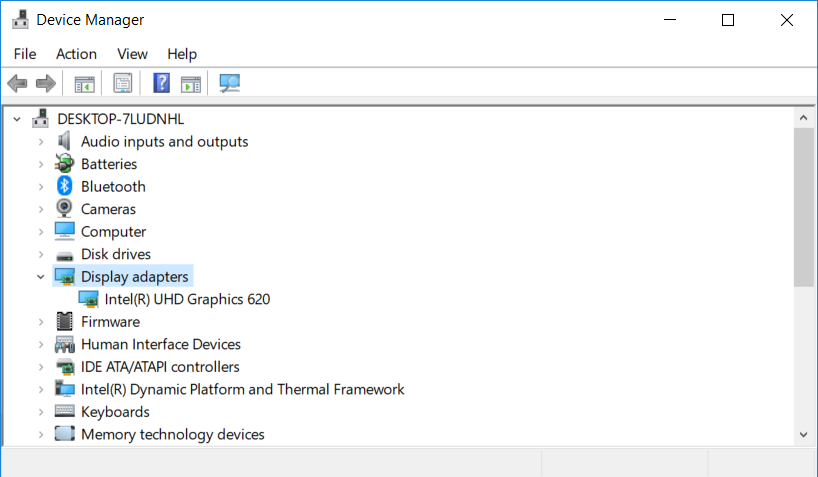Click the Disk drives icon
Image resolution: width=818 pixels, height=477 pixels.
65,256
